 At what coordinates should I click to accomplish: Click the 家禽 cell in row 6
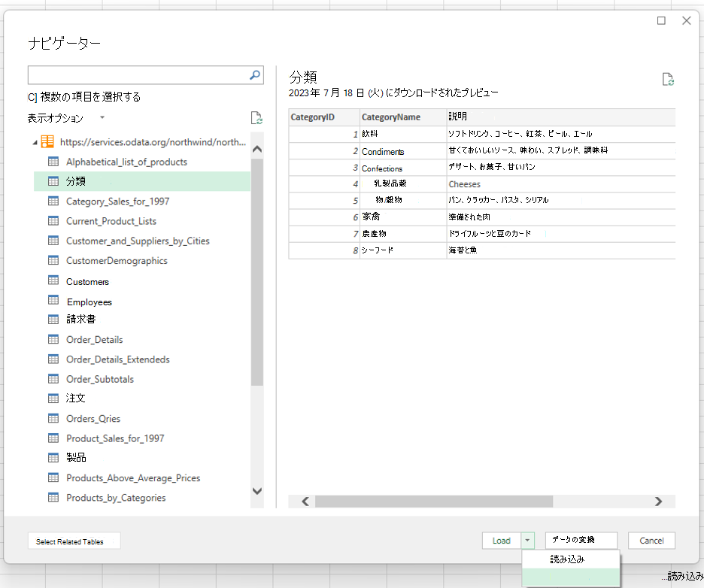pos(403,217)
